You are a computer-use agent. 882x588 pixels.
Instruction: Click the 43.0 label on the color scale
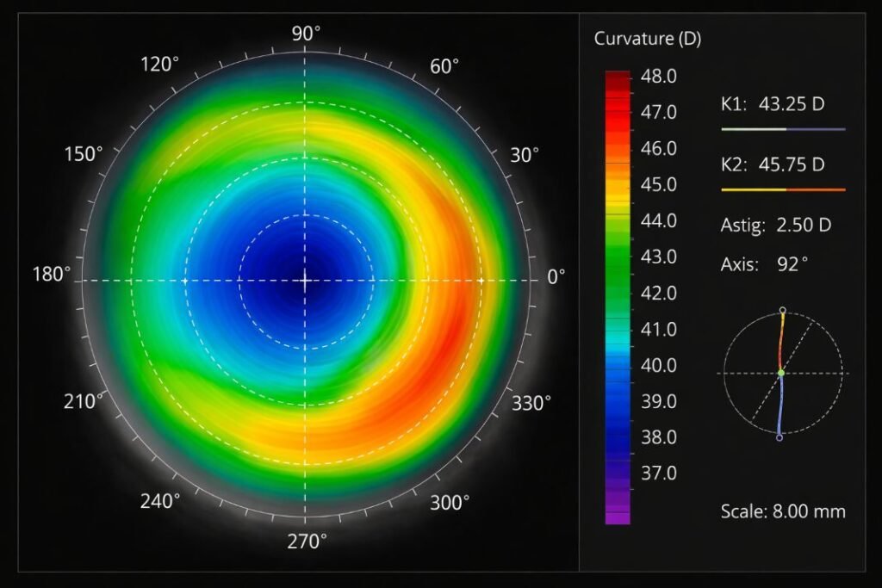click(659, 257)
